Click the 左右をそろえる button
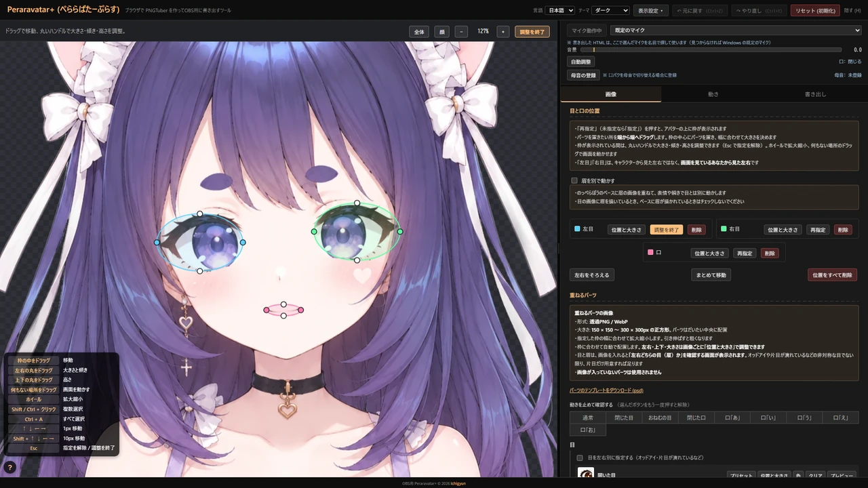Image resolution: width=868 pixels, height=488 pixels. coord(592,274)
